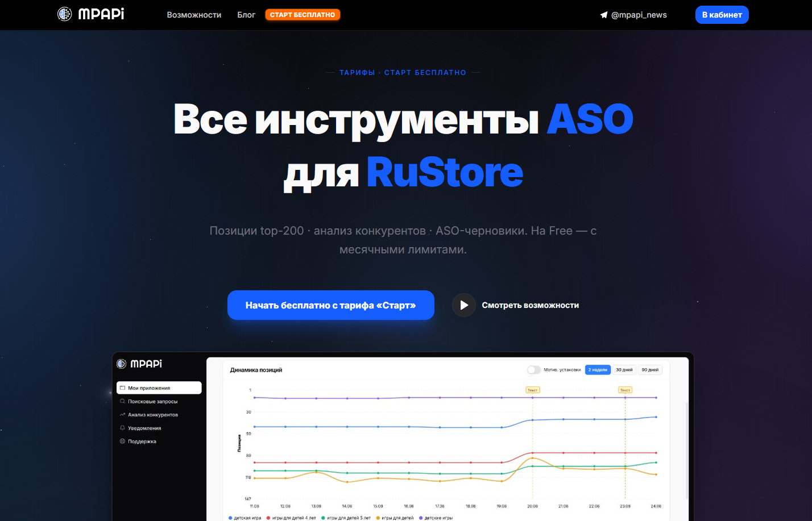Switch the chart to «30 дней»
The height and width of the screenshot is (521, 812).
point(624,370)
